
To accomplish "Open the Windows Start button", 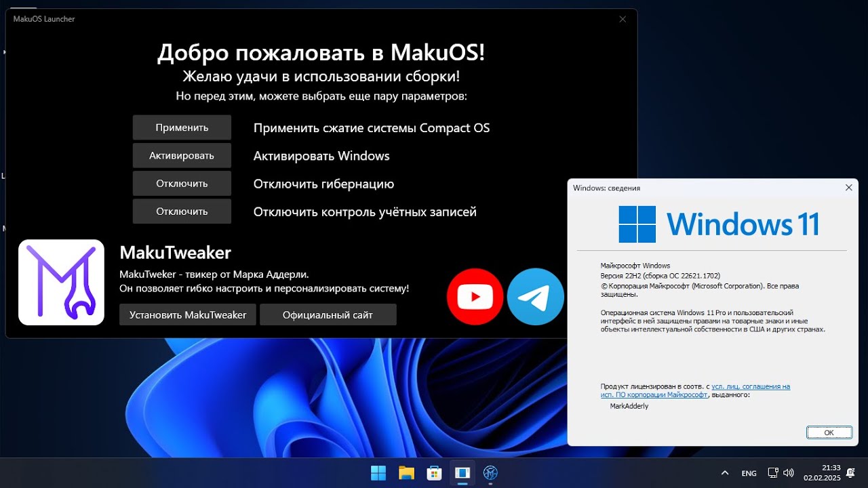I will click(x=378, y=473).
